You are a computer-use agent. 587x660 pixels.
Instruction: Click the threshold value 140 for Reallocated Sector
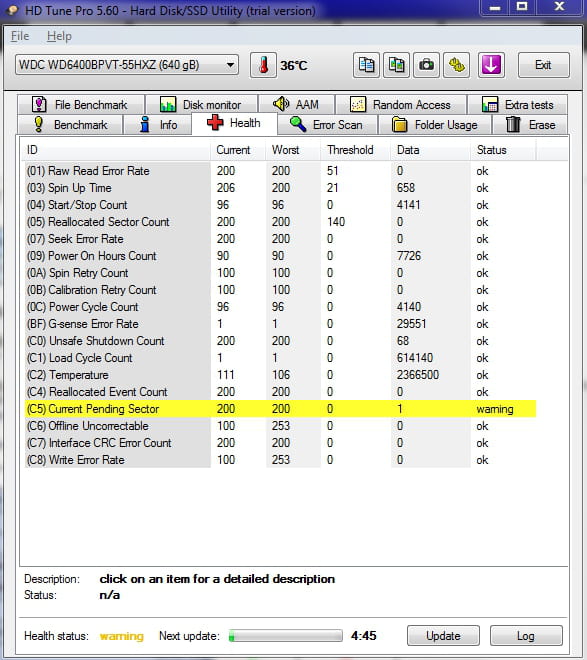(336, 222)
